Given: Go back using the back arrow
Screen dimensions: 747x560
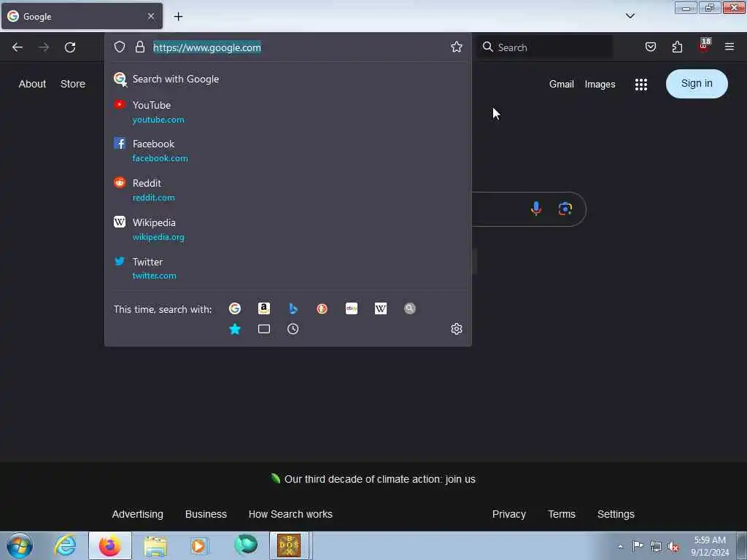Looking at the screenshot, I should (x=18, y=47).
